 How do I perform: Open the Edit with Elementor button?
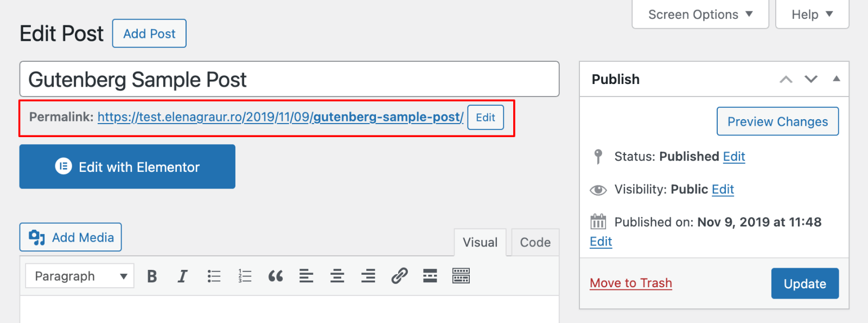127,167
